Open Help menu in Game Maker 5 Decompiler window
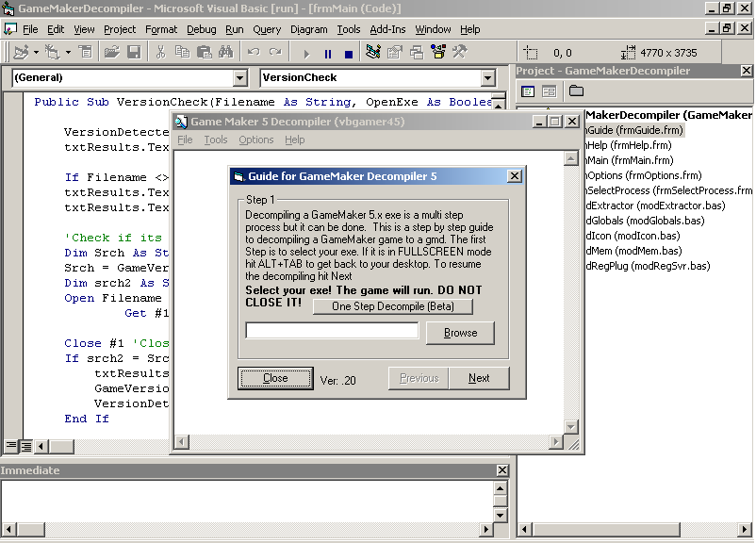756x543 pixels. click(x=294, y=140)
